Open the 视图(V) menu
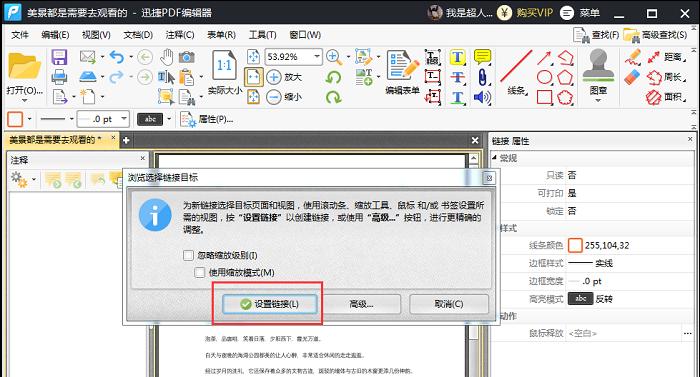This screenshot has height=377, width=700. point(96,35)
